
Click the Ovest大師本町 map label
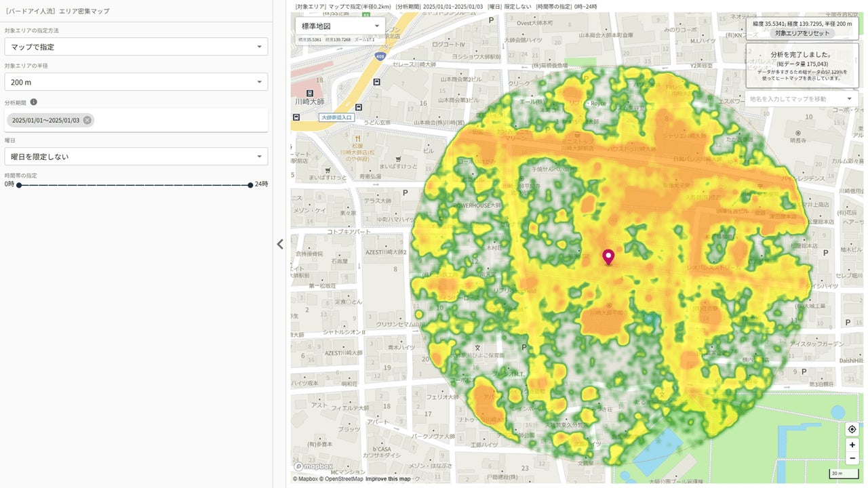[535, 22]
